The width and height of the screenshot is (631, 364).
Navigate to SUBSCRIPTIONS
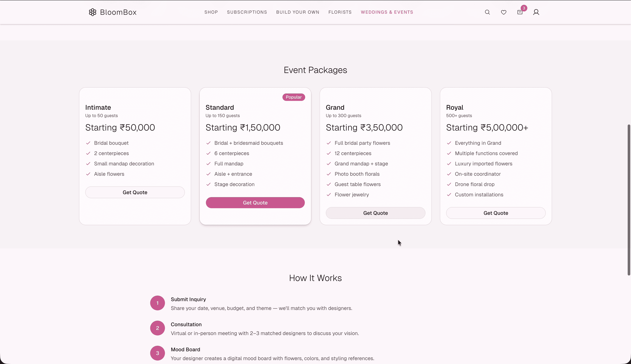point(247,12)
